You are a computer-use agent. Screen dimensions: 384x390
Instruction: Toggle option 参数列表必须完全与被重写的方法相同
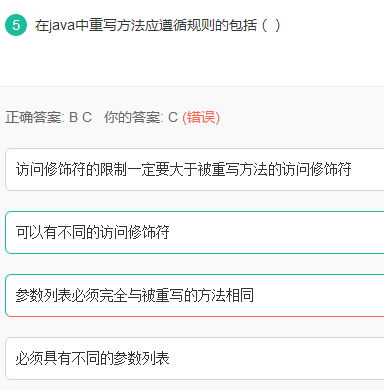(195, 295)
